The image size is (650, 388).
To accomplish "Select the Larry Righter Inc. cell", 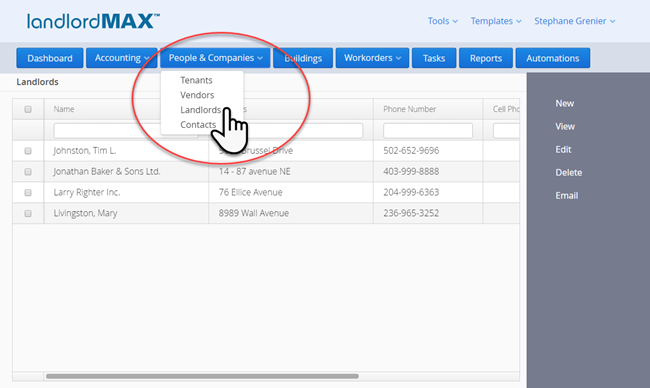I will (87, 192).
